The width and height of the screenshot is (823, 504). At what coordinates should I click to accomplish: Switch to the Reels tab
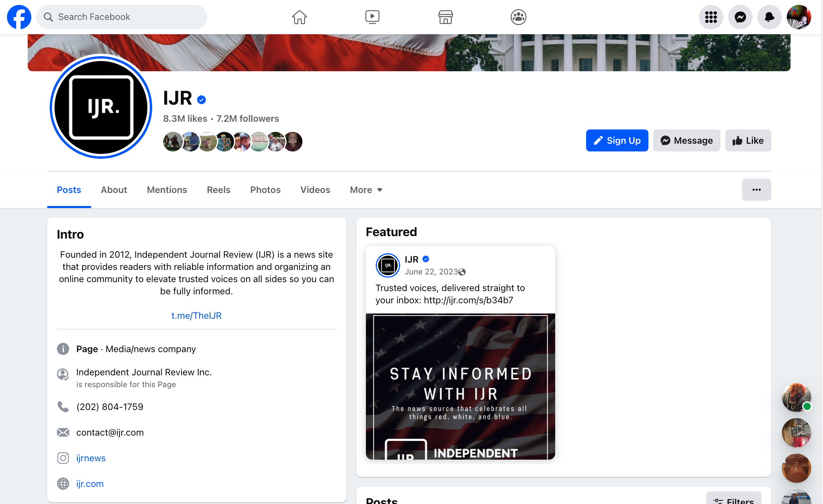[x=219, y=190]
